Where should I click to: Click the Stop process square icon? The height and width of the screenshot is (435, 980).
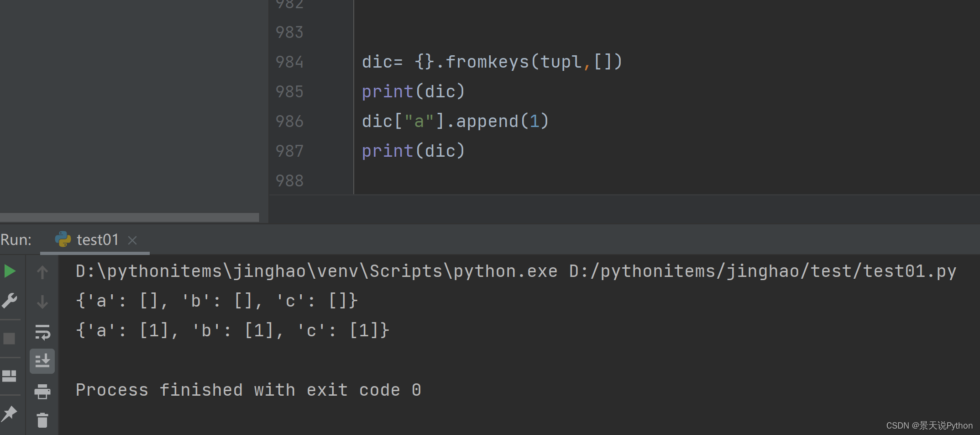pyautogui.click(x=9, y=339)
